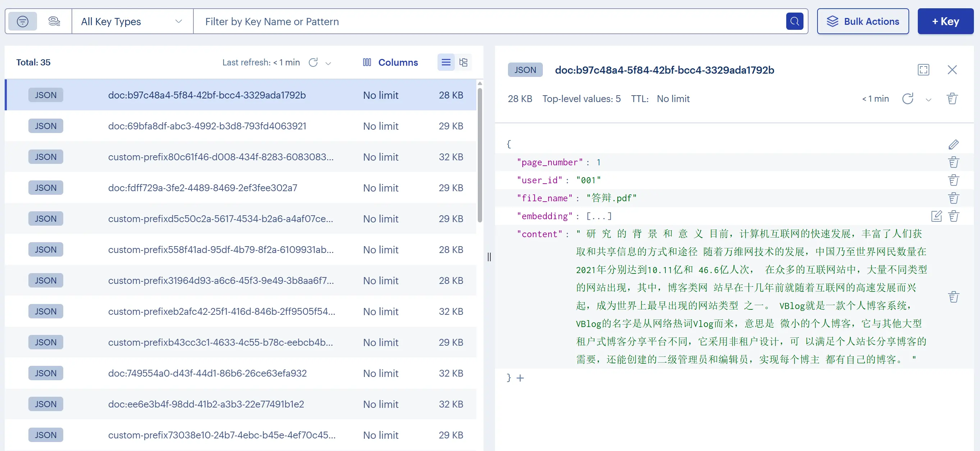Click the Bulk Actions button
Image resolution: width=980 pixels, height=451 pixels.
coord(862,22)
